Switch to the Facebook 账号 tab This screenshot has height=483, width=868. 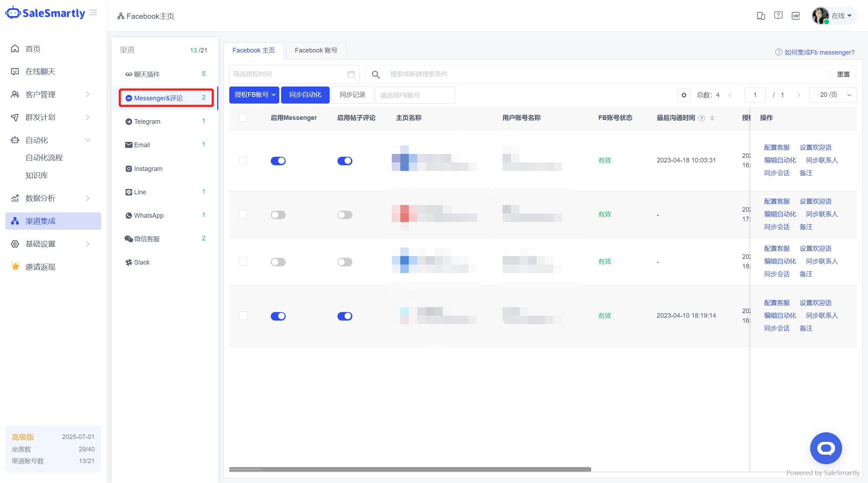(x=316, y=51)
